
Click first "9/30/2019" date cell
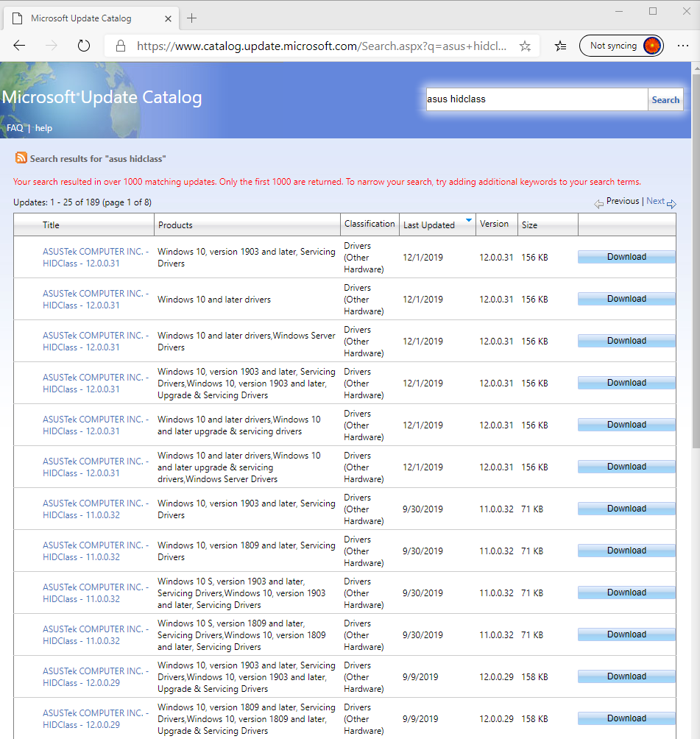tap(423, 509)
